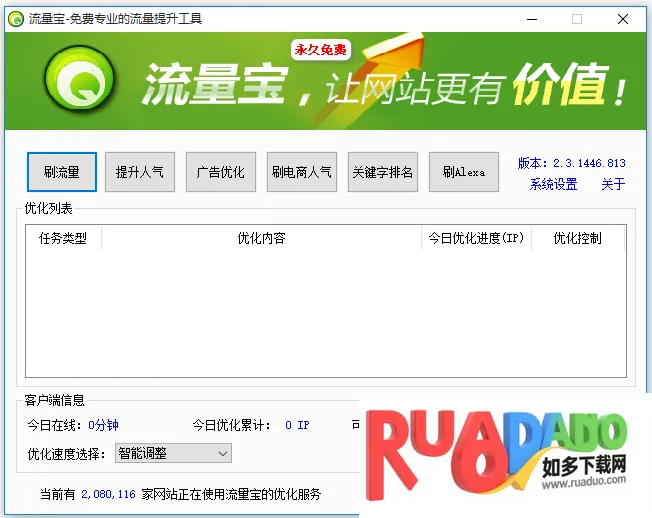Screen dimensions: 652x518
Task: Close the 流量宝 window
Action: (623, 18)
